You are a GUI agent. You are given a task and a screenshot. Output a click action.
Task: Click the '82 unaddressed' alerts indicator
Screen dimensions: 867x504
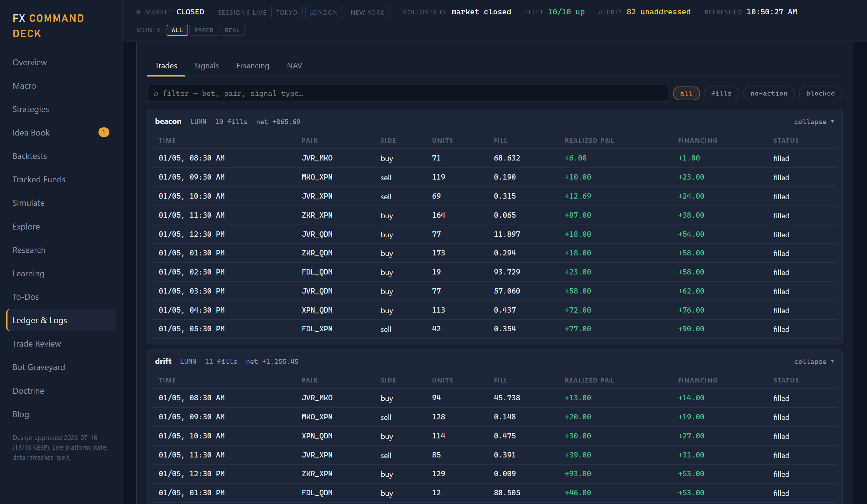tap(658, 12)
